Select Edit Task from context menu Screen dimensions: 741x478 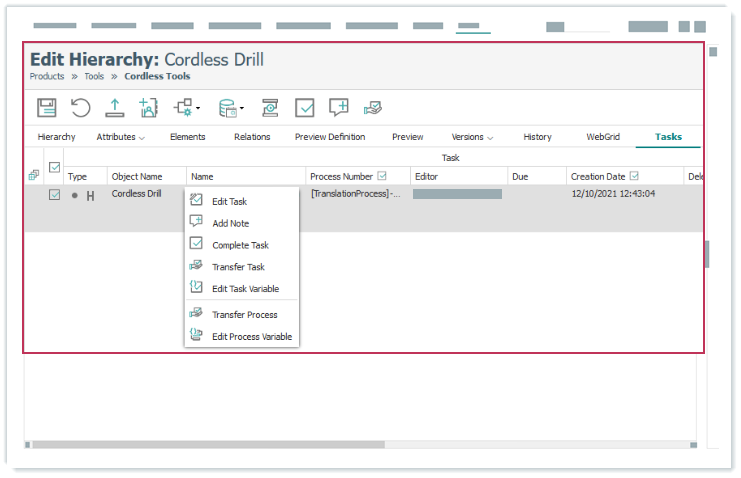point(229,202)
